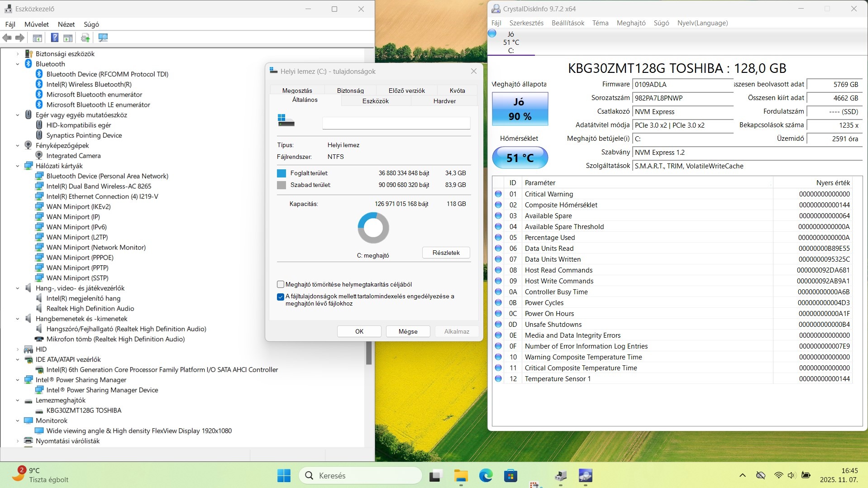
Task: Launch Microsoft Edge from the taskbar
Action: [486, 476]
